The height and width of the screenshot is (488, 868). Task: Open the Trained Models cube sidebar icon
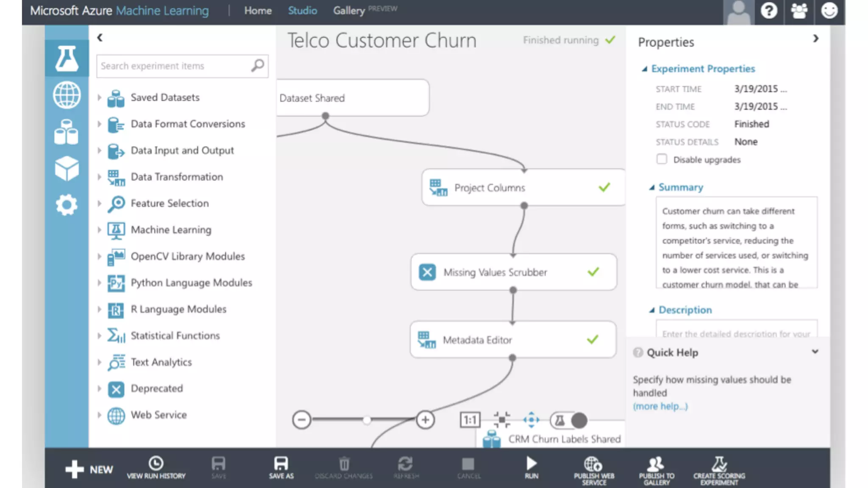(67, 168)
